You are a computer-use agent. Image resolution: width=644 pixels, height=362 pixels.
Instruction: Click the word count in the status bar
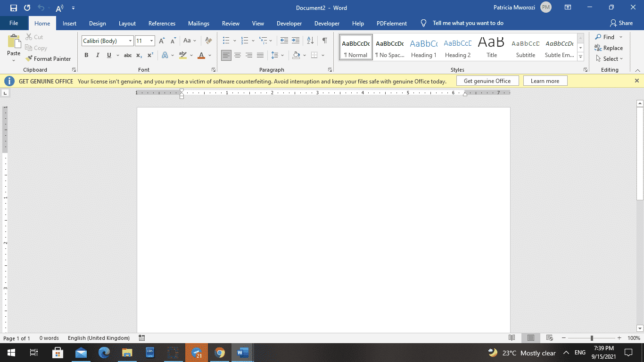click(x=50, y=338)
